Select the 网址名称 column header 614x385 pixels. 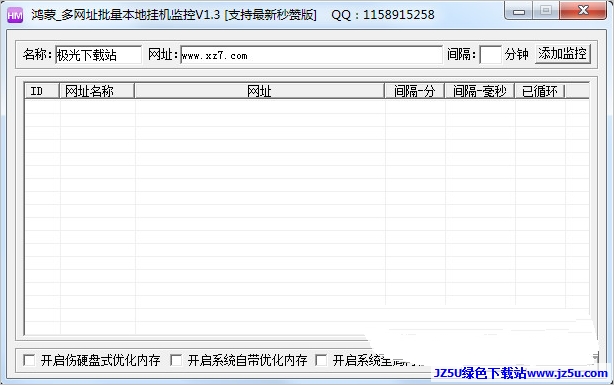coord(97,91)
